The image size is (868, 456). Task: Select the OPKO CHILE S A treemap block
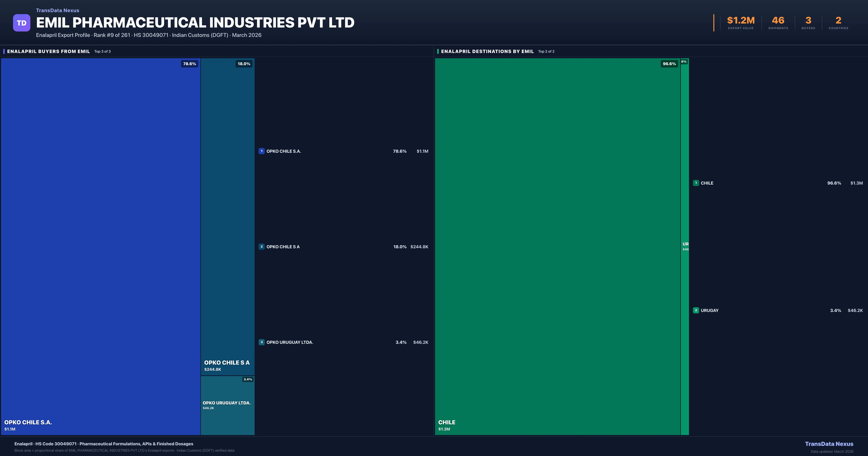pyautogui.click(x=227, y=216)
